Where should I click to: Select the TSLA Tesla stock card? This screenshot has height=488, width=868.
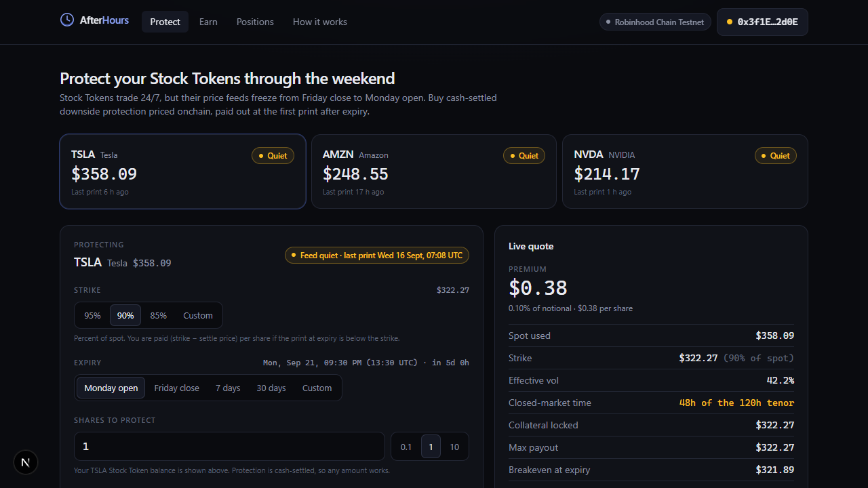tap(183, 171)
